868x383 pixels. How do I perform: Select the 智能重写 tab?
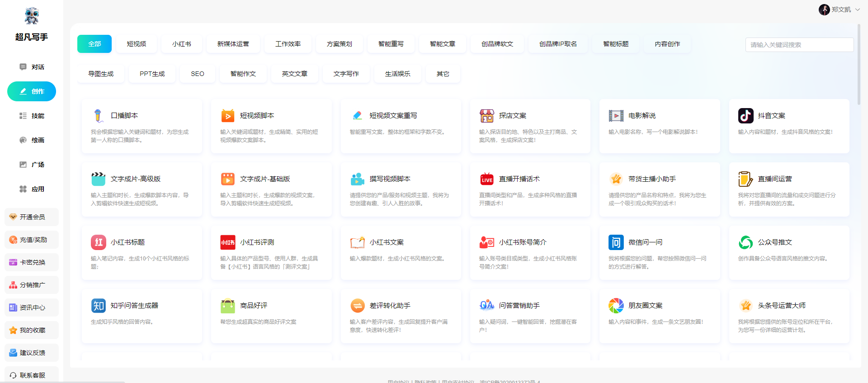[x=391, y=44]
